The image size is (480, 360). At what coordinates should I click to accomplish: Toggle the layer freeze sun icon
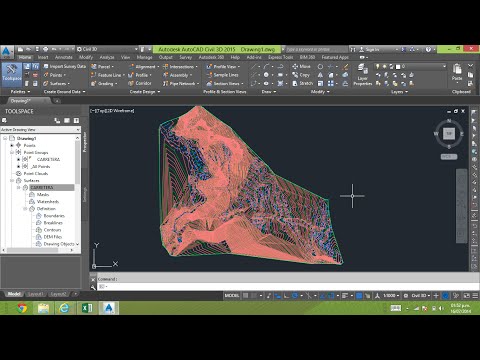click(384, 66)
